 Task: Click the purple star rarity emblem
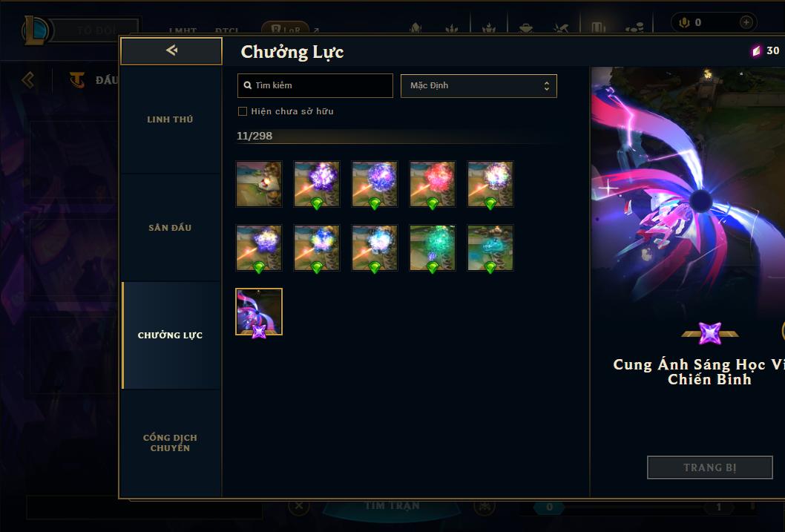(x=710, y=333)
